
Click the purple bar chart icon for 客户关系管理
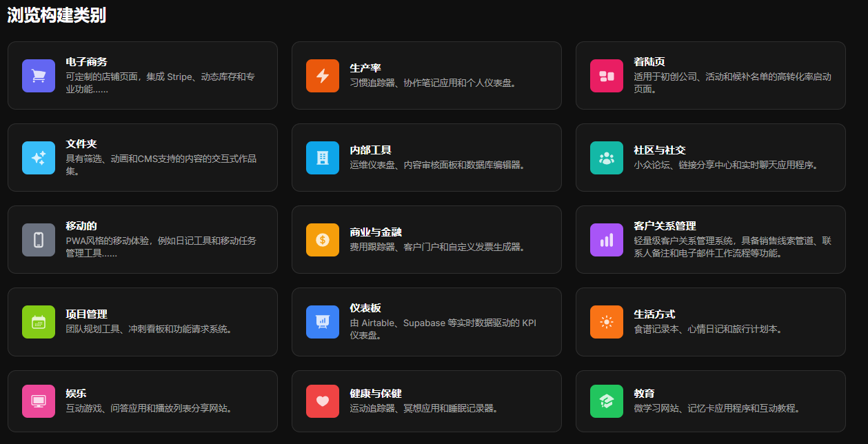(x=607, y=240)
